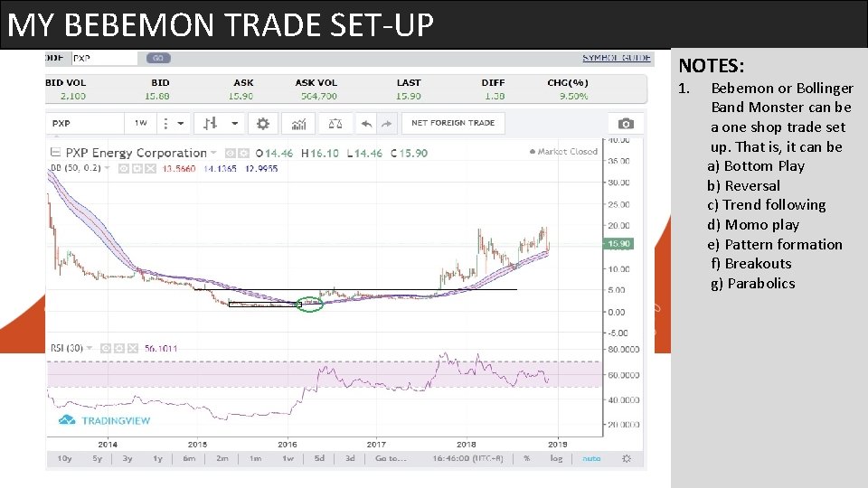The height and width of the screenshot is (488, 868).
Task: Open PXP Energy Corporation series settings icon
Action: coord(243,153)
